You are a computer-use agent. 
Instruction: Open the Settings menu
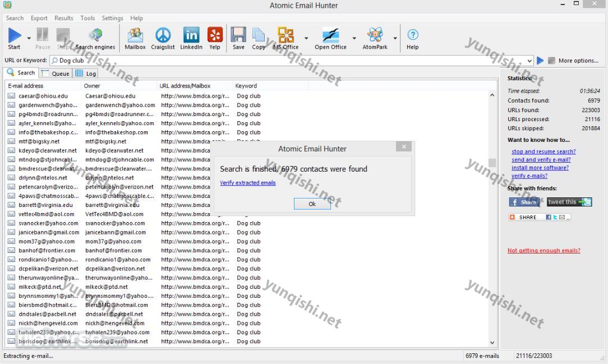point(112,18)
